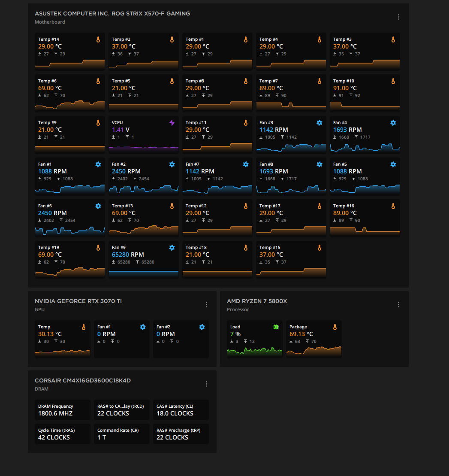
Task: Click the fan icon on GPU Fan #2
Action: pos(202,327)
